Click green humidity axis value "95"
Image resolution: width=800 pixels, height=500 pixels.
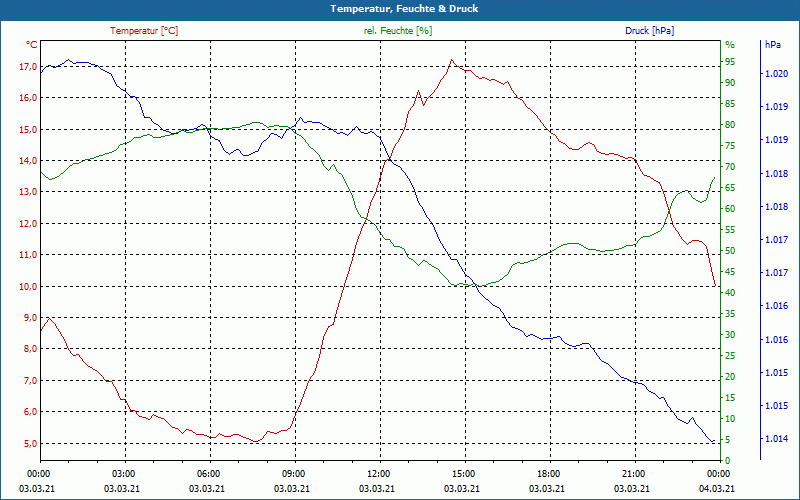[730, 62]
